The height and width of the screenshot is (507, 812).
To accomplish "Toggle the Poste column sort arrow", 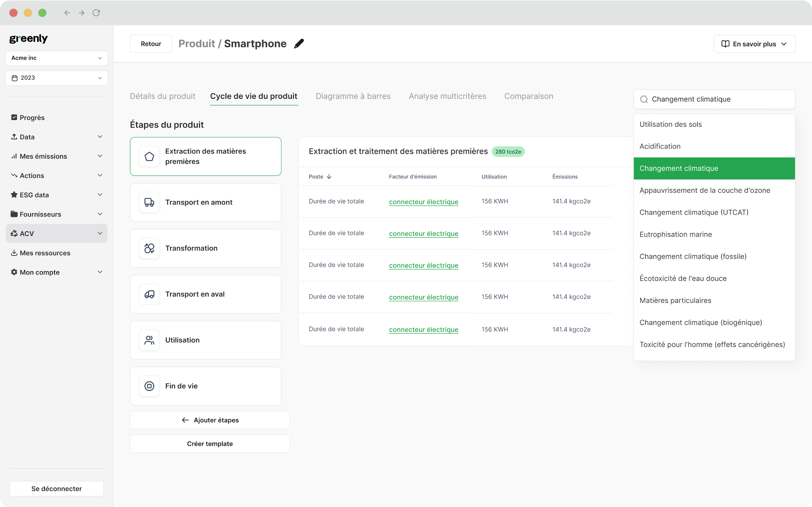I will [x=329, y=176].
